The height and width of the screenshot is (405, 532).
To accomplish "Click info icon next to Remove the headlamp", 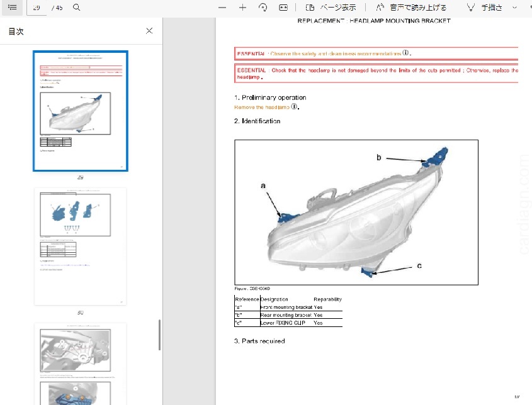I will coord(294,106).
